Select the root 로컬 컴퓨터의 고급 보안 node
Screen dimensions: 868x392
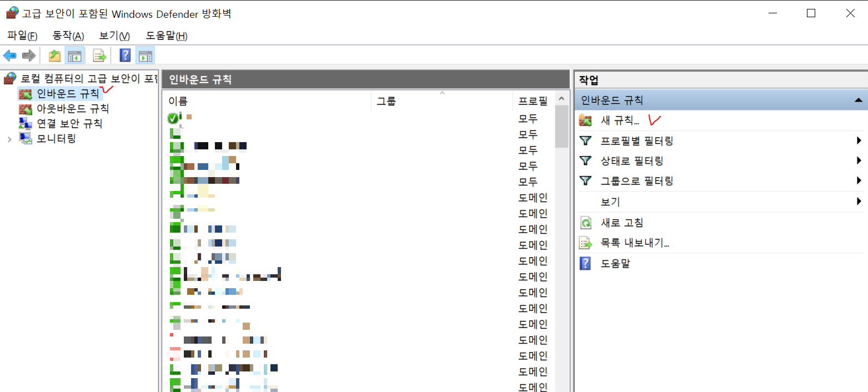(89, 78)
